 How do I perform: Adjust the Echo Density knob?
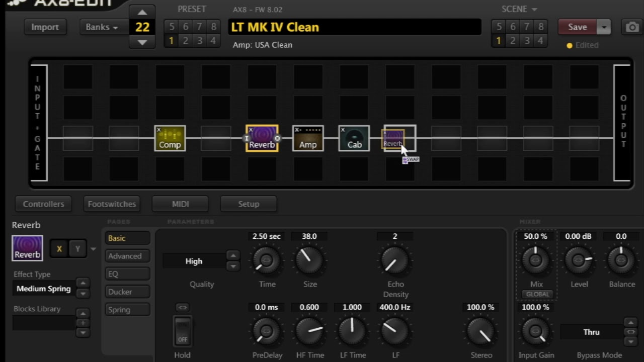click(x=395, y=260)
